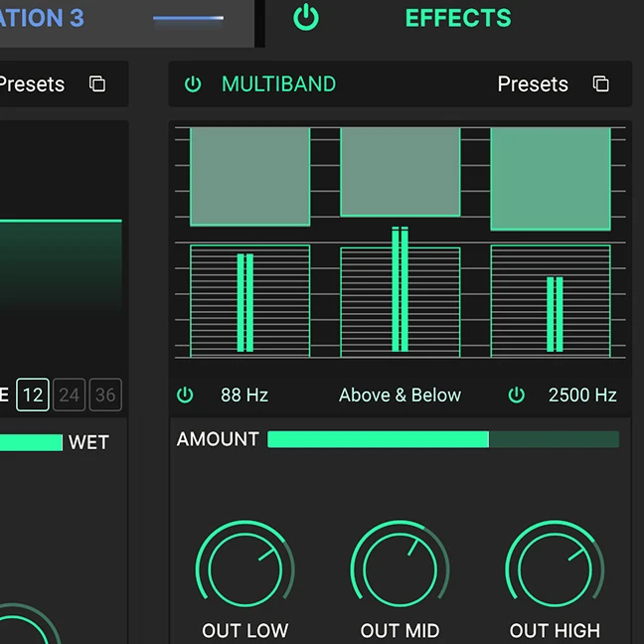This screenshot has height=644, width=644.
Task: Click the OUT LOW knob
Action: click(245, 568)
